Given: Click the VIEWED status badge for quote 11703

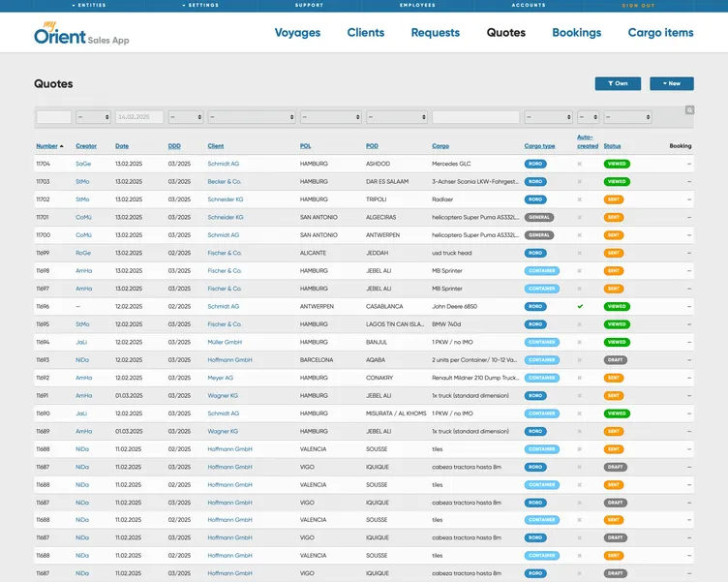Looking at the screenshot, I should click(617, 182).
